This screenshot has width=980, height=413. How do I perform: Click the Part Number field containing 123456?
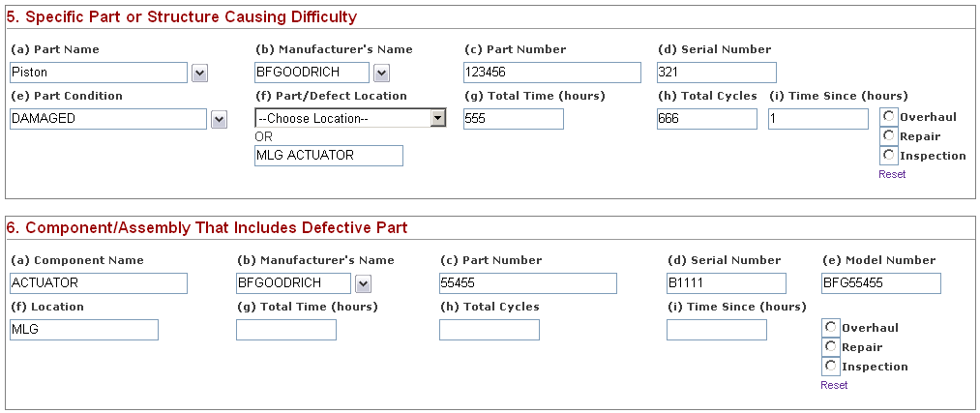click(x=551, y=73)
